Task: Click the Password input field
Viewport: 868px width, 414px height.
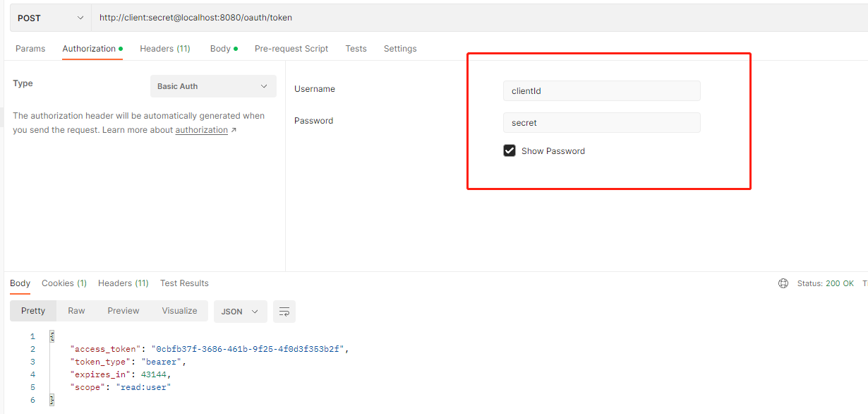Action: click(602, 122)
